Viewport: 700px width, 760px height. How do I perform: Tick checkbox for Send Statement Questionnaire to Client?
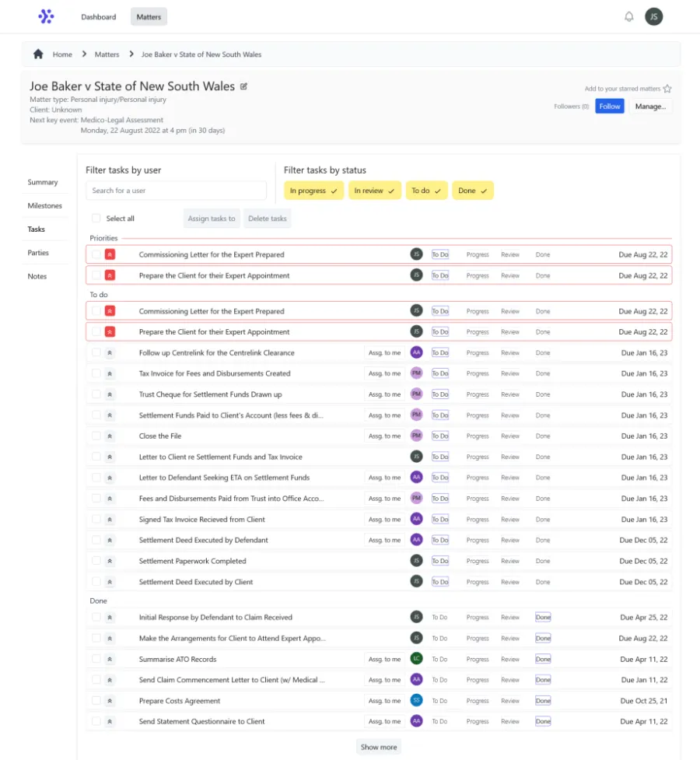(x=96, y=721)
